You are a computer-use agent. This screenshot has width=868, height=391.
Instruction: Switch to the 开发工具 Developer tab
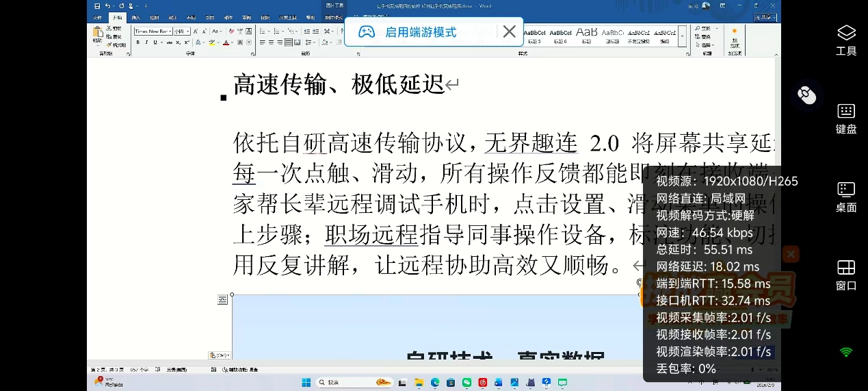click(288, 18)
